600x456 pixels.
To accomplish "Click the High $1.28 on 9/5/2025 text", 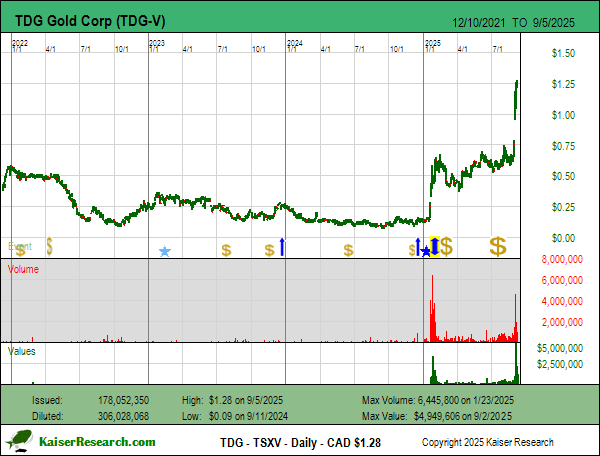I will click(x=233, y=401).
